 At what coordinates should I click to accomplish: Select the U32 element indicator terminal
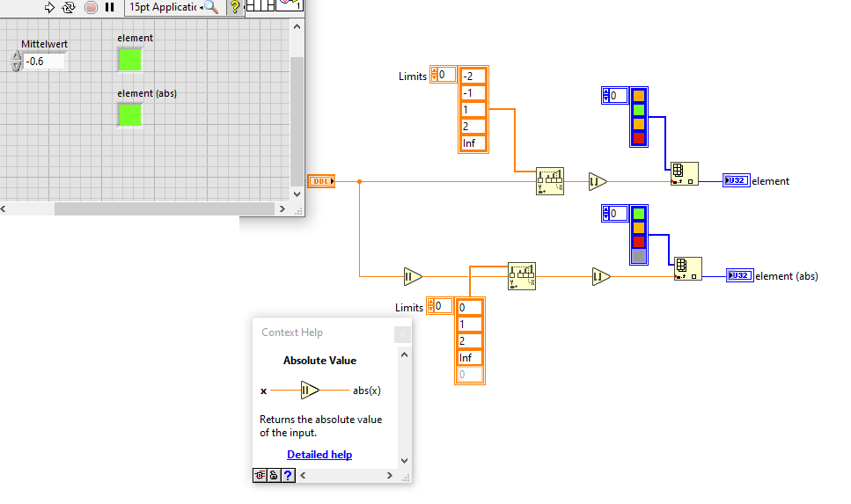coord(737,180)
